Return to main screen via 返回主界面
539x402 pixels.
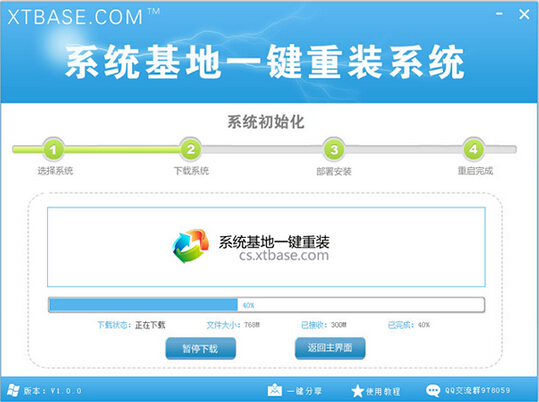point(330,348)
